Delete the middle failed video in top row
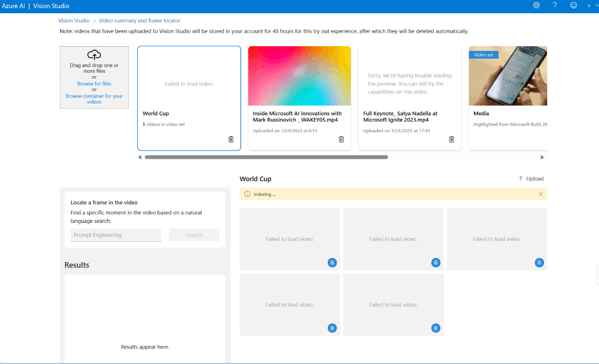This screenshot has width=599, height=364. click(436, 263)
